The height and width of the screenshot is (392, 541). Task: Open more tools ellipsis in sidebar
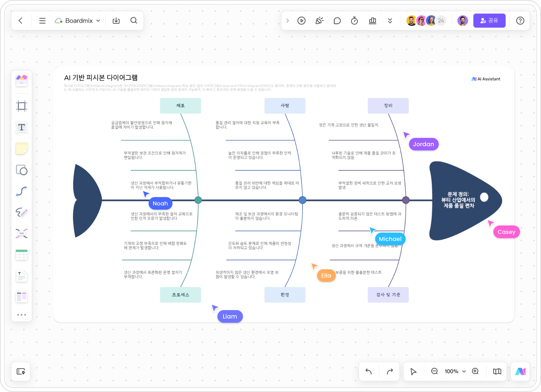[x=21, y=315]
